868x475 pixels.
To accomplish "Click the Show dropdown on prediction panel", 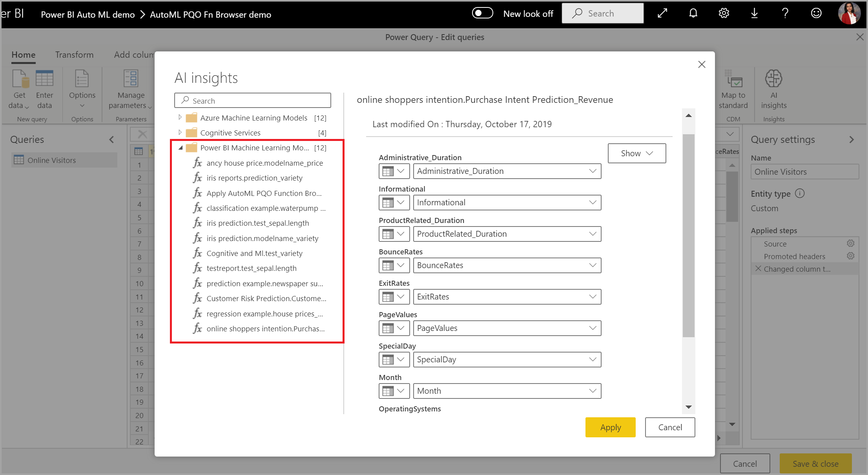I will [x=636, y=153].
